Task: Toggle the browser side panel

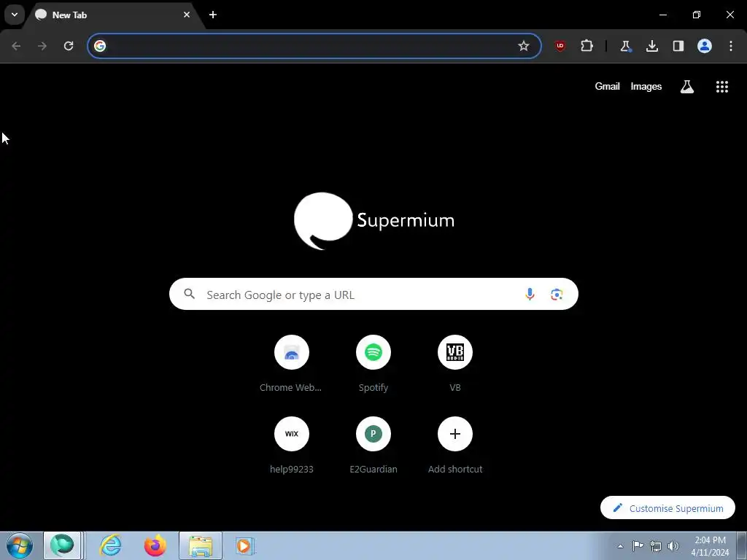Action: point(678,46)
